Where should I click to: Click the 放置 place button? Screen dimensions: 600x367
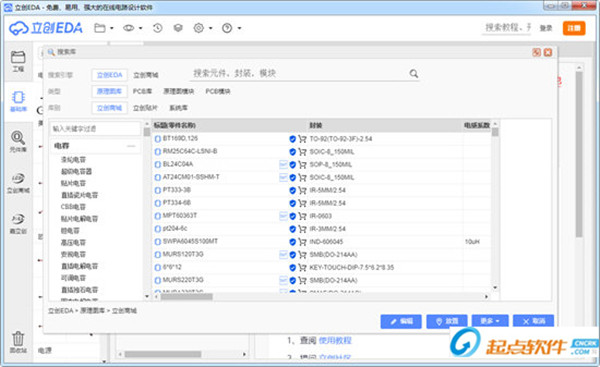(x=447, y=321)
